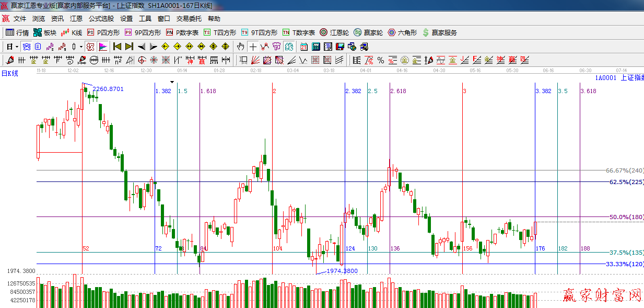Viewport: 644px width, 308px height.
Task: Expand the 日 period dropdown arrow
Action: pos(17,47)
